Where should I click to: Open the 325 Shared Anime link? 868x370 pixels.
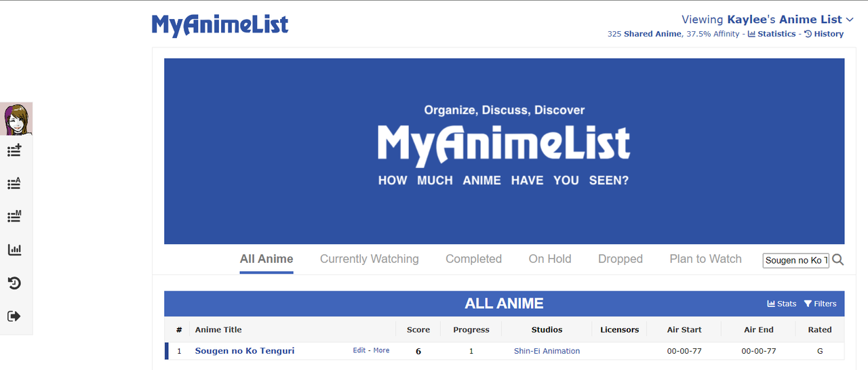pos(644,34)
